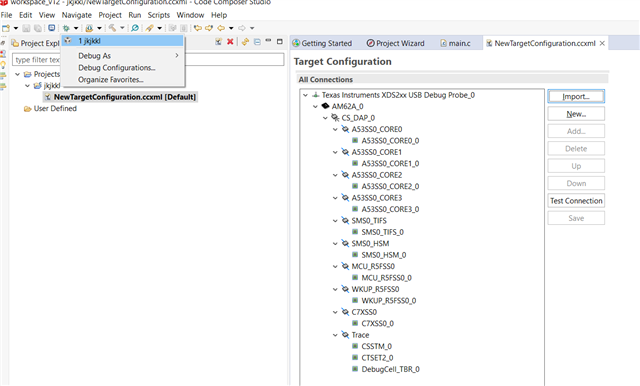
Task: Select the DebugCell_TBR_0 entry
Action: [x=390, y=369]
